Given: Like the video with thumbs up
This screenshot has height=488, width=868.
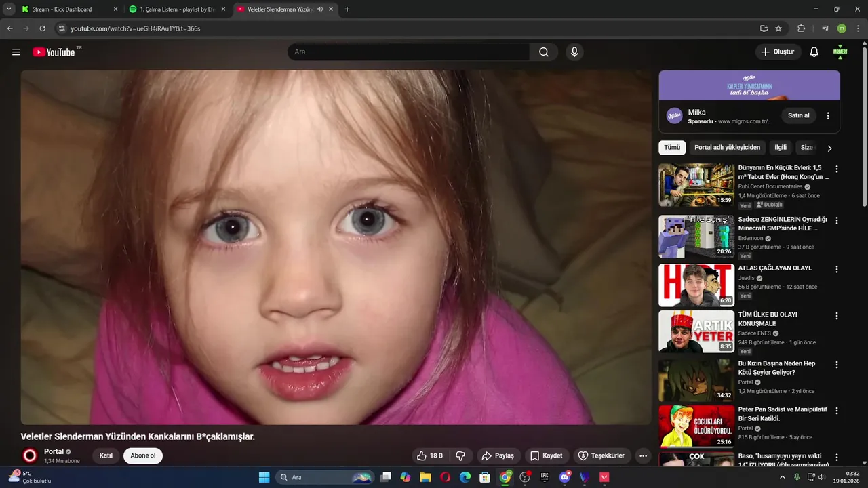Looking at the screenshot, I should tap(430, 455).
